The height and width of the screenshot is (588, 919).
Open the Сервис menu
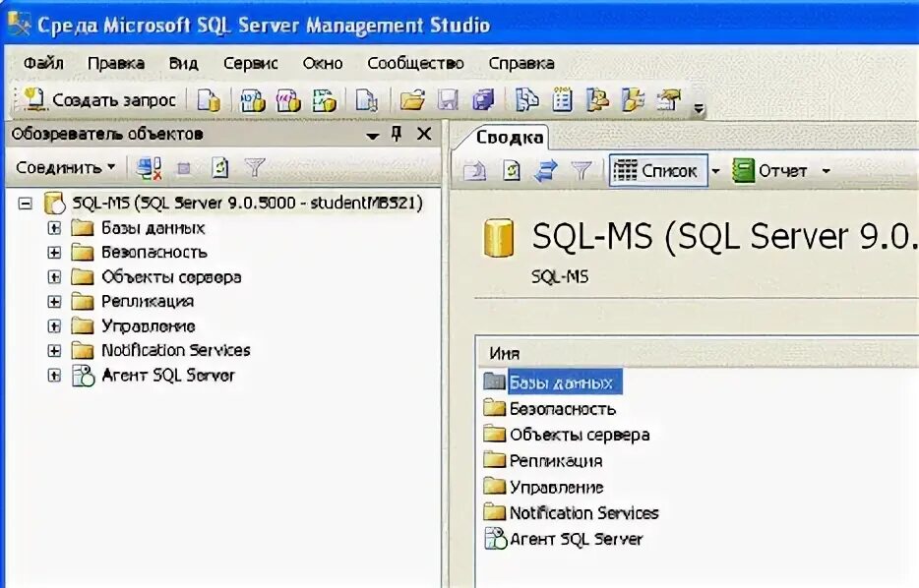[250, 63]
